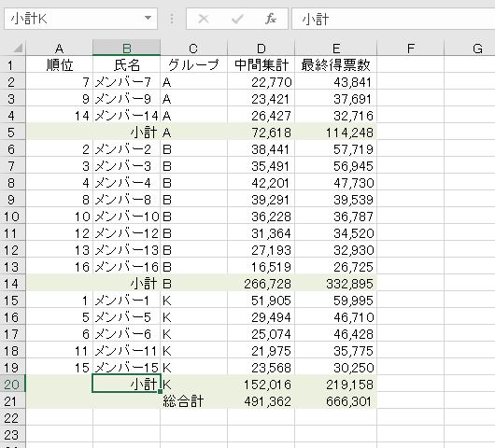Select the cell メンバー1

click(x=127, y=301)
